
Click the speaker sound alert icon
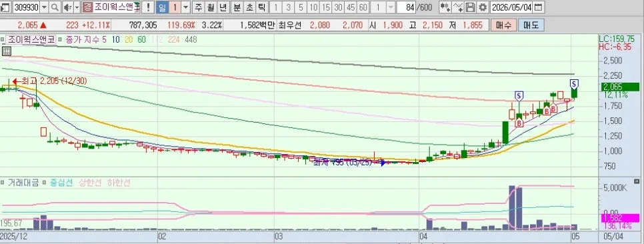click(x=68, y=7)
